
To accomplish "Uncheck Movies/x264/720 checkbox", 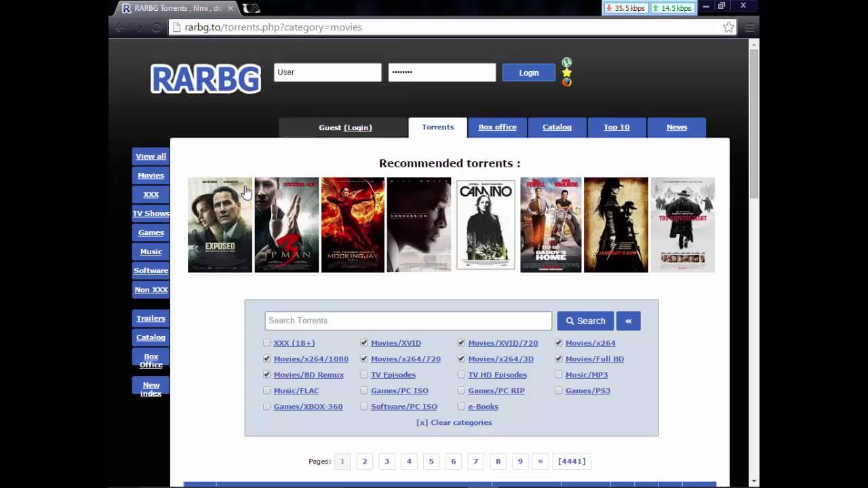I will (x=364, y=359).
